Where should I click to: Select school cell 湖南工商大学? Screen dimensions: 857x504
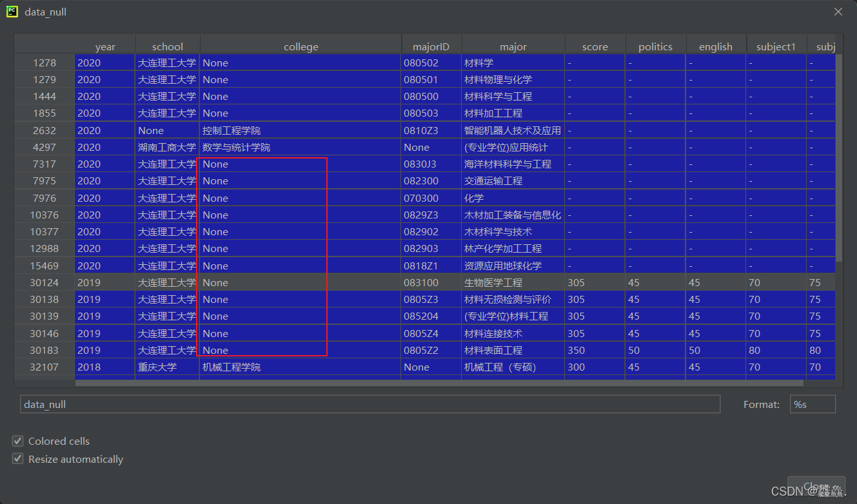click(168, 147)
